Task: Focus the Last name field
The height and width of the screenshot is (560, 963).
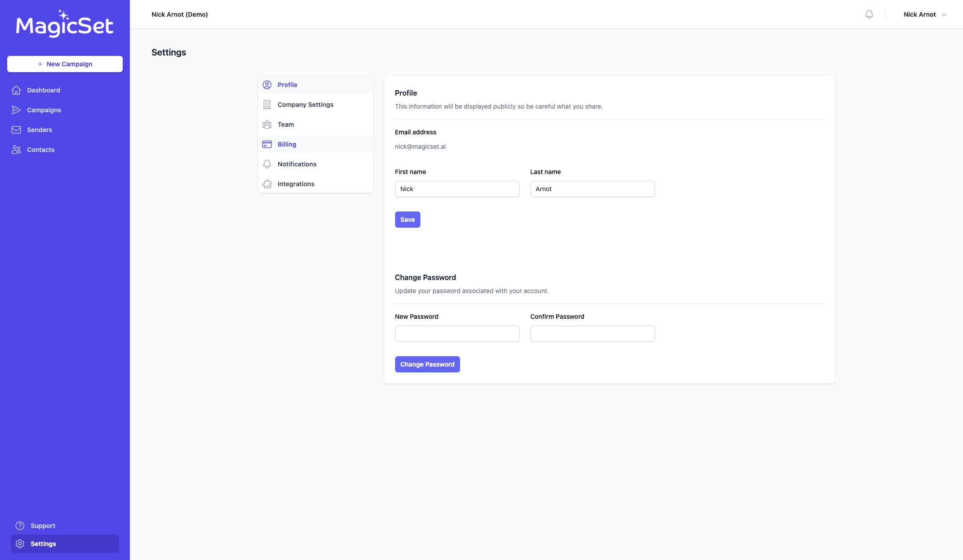Action: 592,189
